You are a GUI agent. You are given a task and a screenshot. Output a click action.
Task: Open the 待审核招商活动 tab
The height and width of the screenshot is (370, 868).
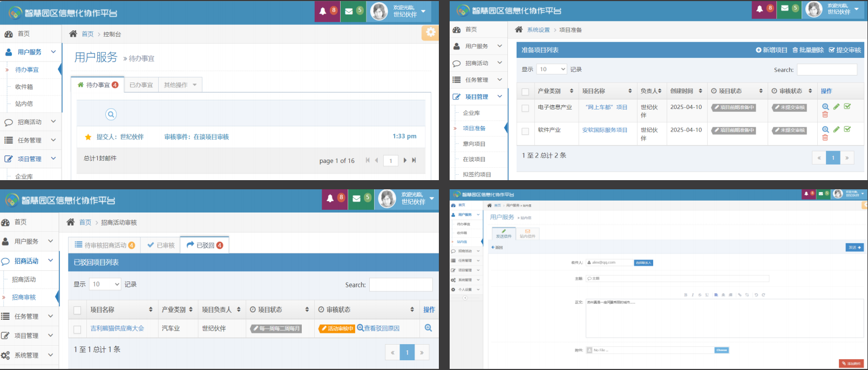[x=105, y=245]
